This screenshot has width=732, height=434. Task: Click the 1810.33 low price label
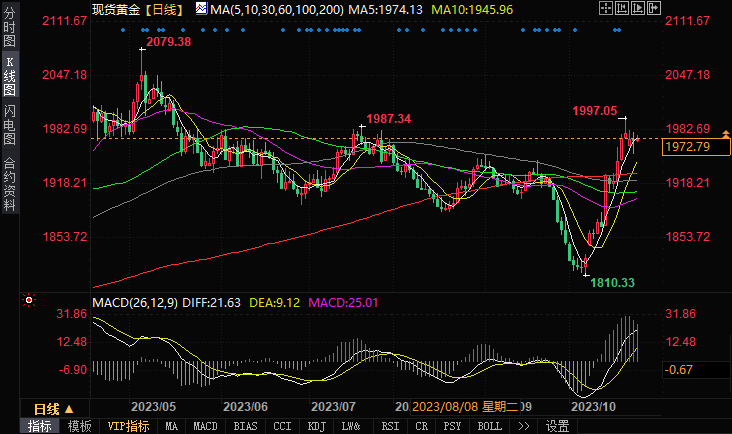[x=612, y=282]
